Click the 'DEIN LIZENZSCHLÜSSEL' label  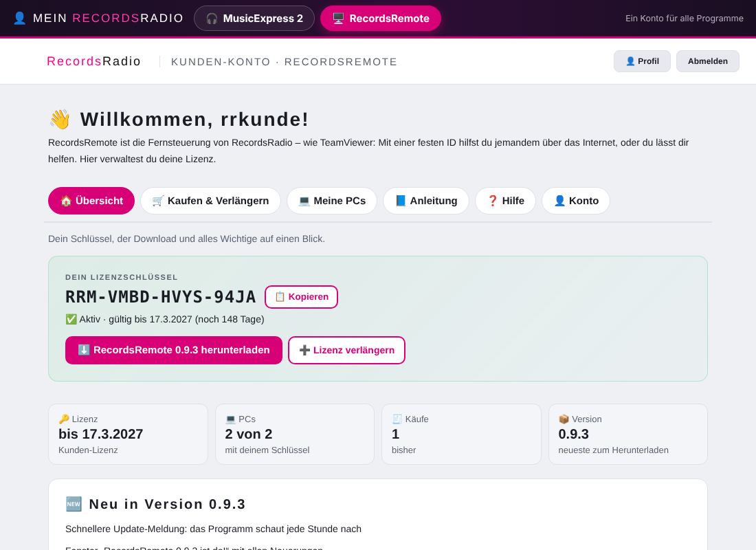(x=122, y=278)
